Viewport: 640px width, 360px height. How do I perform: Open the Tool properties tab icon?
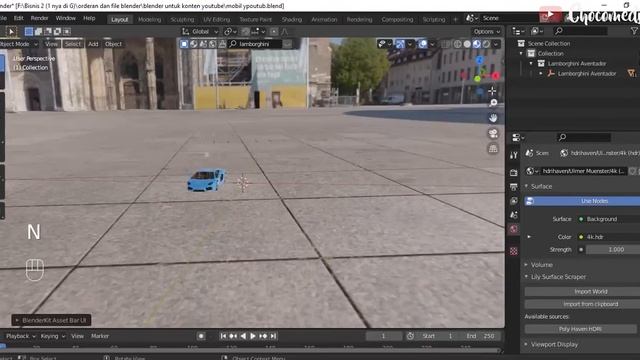(514, 155)
